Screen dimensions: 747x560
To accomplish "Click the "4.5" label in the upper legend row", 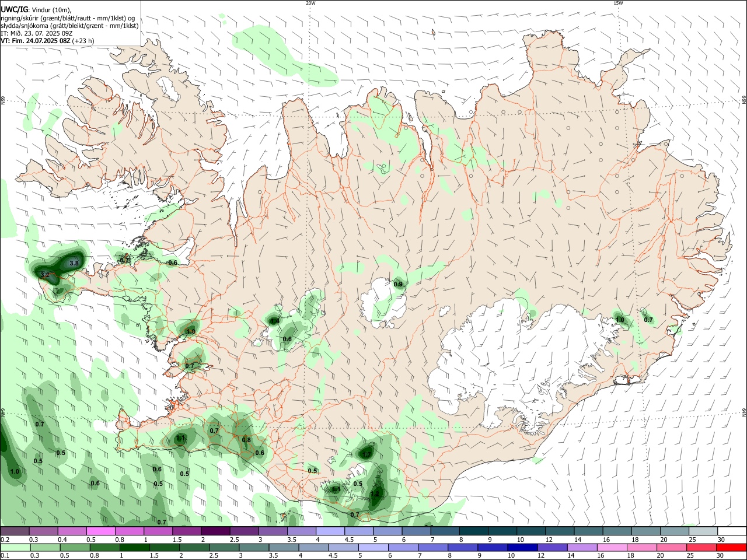I will pos(349,540).
